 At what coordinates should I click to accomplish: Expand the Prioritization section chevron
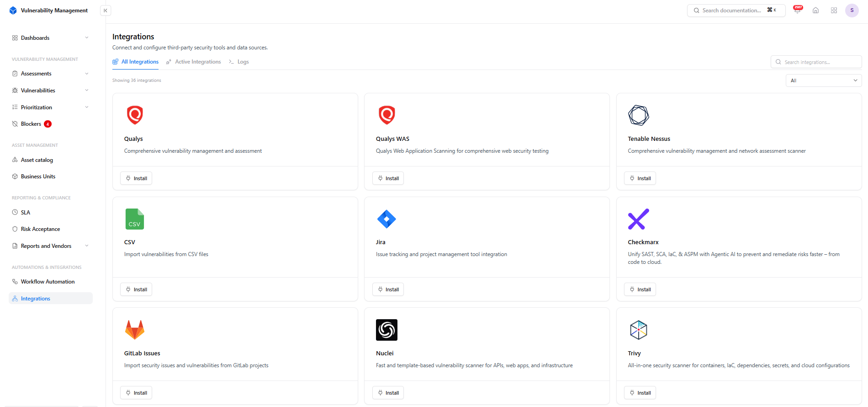click(87, 107)
